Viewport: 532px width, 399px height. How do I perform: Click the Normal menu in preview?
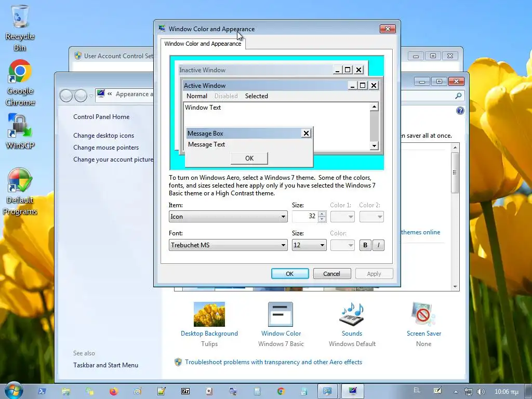(x=197, y=96)
